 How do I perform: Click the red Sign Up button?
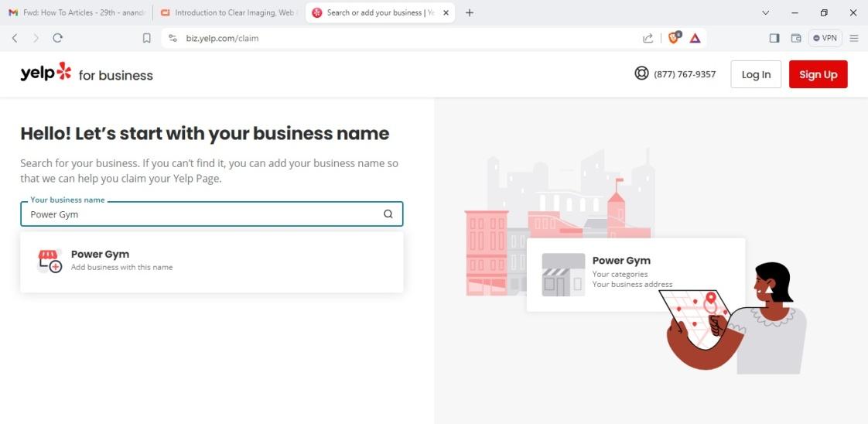tap(818, 74)
